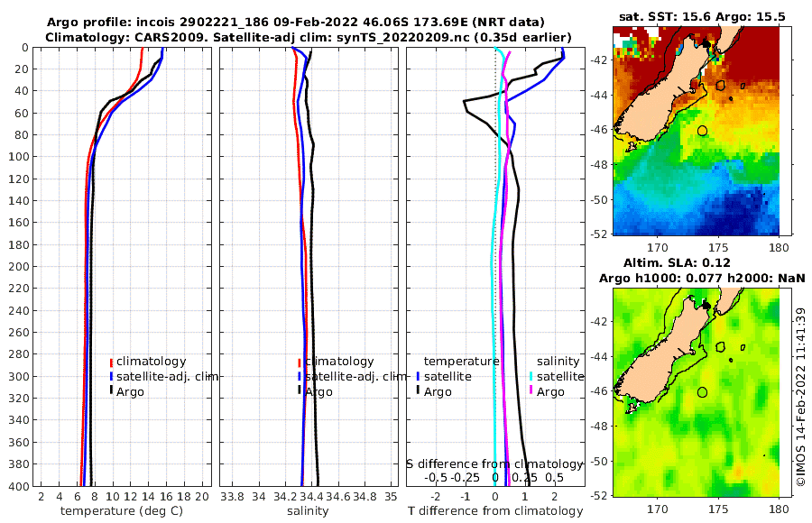Click the 'temperature (deg C)' axis label
Image resolution: width=812 pixels, height=523 pixels.
tap(122, 511)
